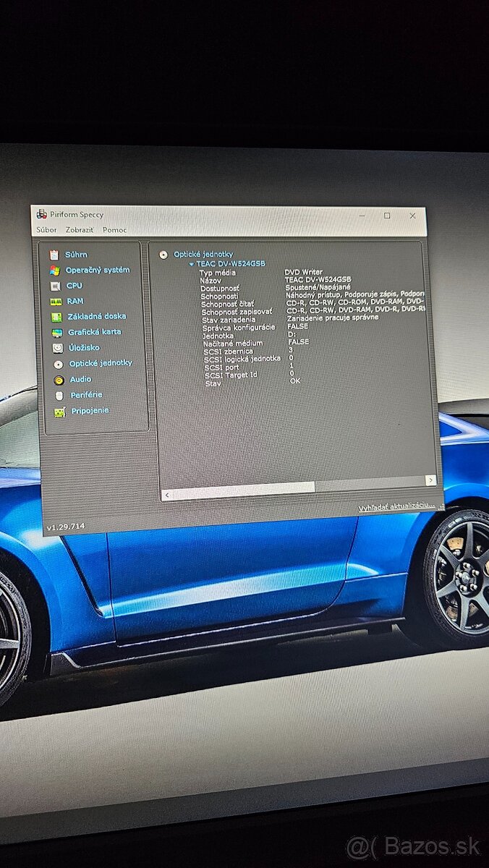Click the Operačný systém Windows icon
Image resolution: width=489 pixels, height=868 pixels.
pos(54,271)
